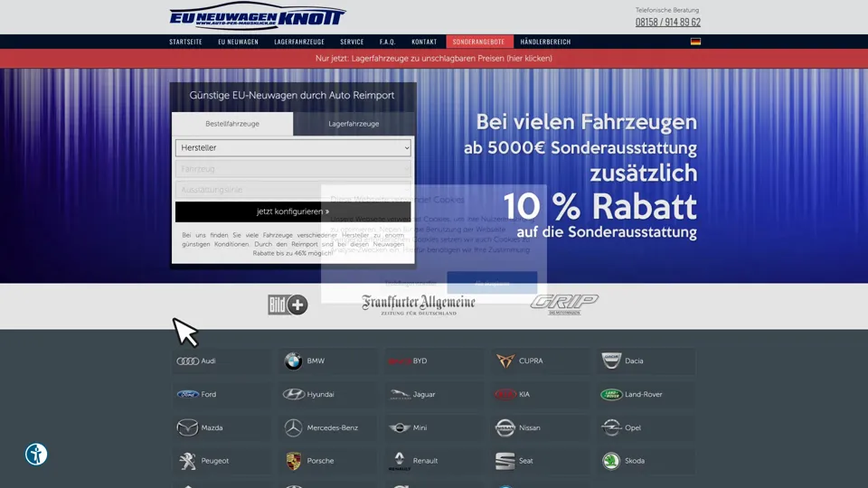Viewport: 868px width, 488px height.
Task: Click the Hyundai brand name
Action: pyautogui.click(x=320, y=395)
